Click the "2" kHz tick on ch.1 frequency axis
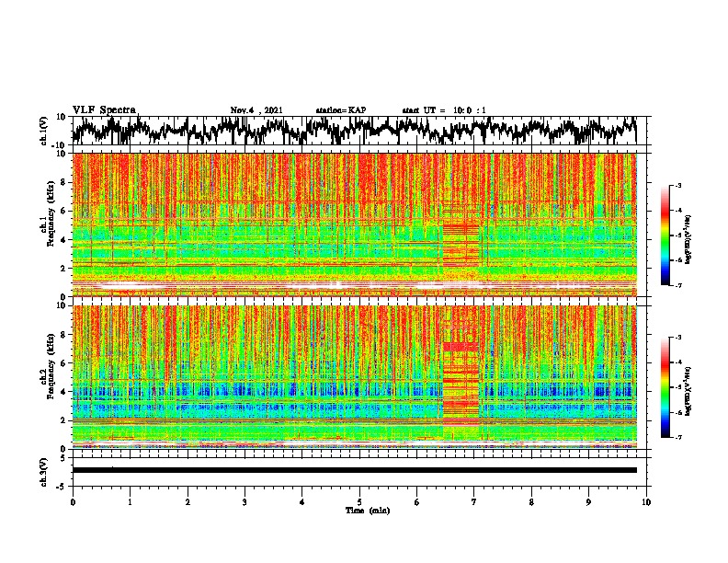 point(64,268)
